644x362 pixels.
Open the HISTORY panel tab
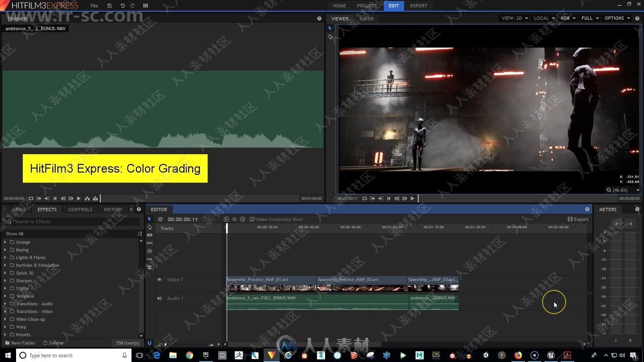[113, 210]
